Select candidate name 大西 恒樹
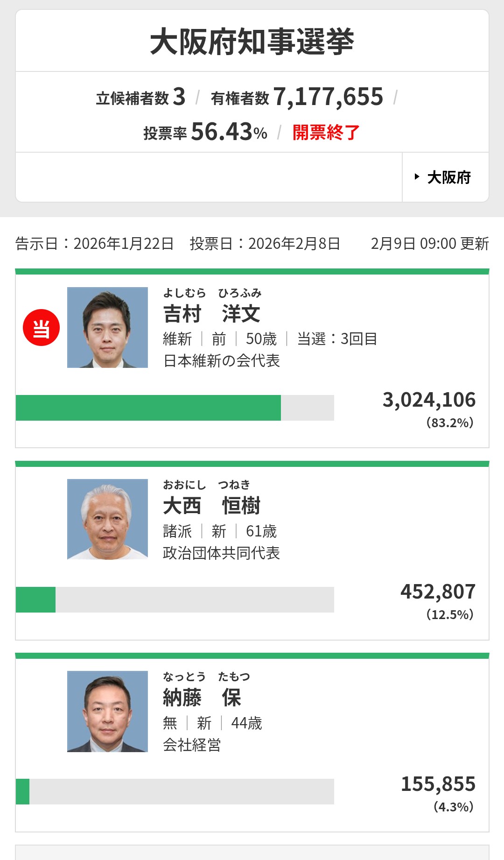This screenshot has width=504, height=860. pos(211,506)
